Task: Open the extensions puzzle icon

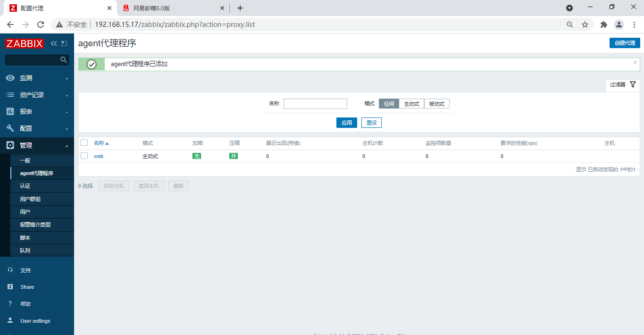Action: coord(603,25)
